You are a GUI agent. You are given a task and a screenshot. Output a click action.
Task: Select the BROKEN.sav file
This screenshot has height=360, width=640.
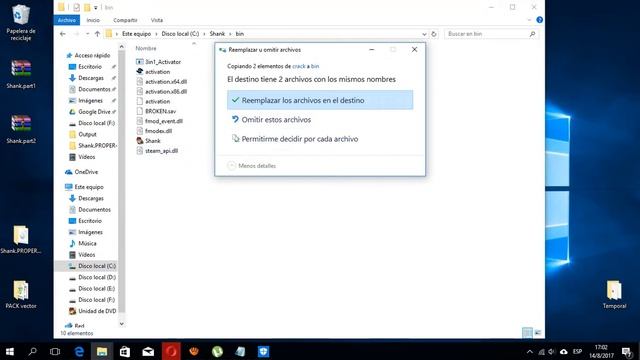(x=156, y=111)
